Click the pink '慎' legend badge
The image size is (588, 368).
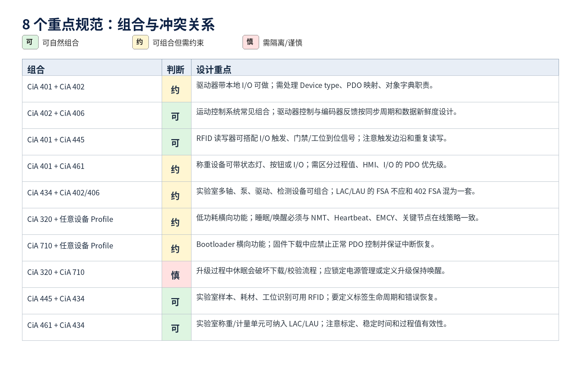[x=251, y=42]
